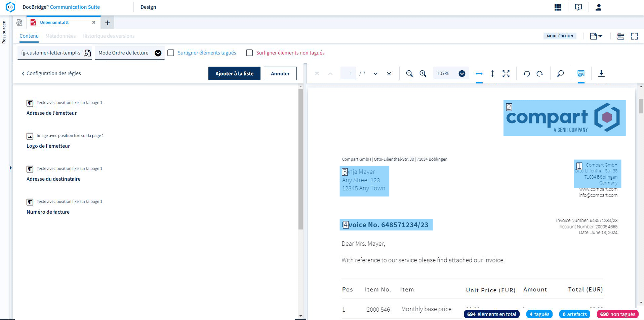Open Historique des versions tab
The image size is (644, 320).
tap(109, 36)
